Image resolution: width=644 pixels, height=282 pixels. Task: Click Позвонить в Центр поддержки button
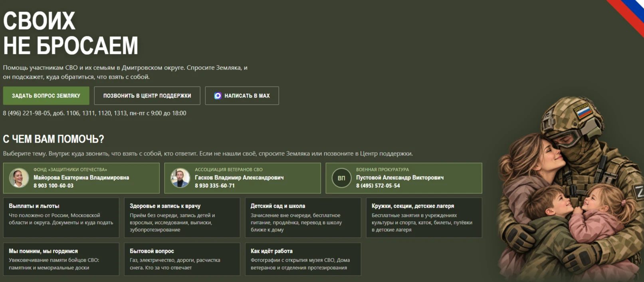[x=147, y=96]
